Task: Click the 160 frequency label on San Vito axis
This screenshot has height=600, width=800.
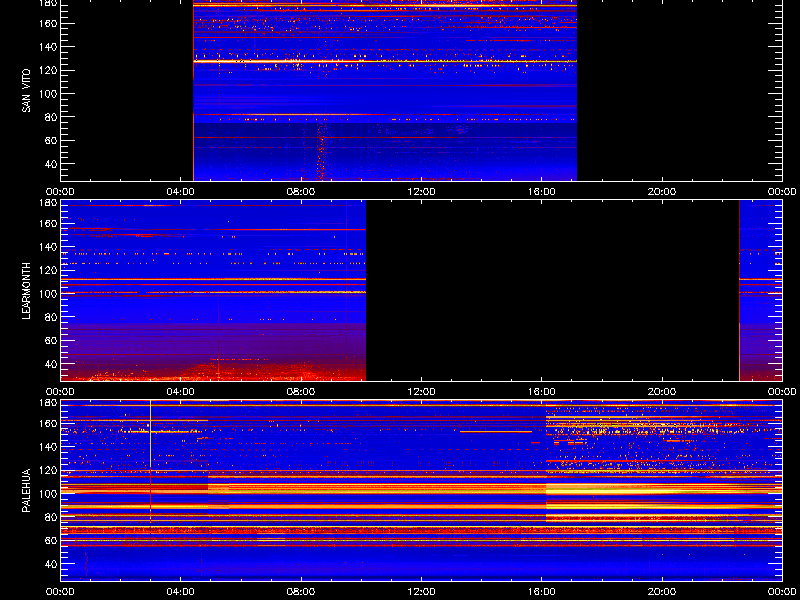Action: point(49,23)
